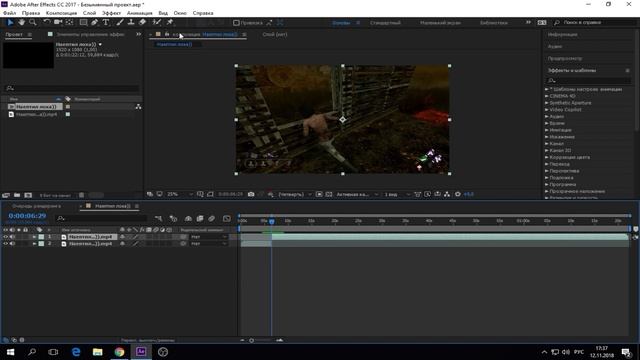Image resolution: width=640 pixels, height=360 pixels.
Task: Open the Файл menu
Action: 9,13
